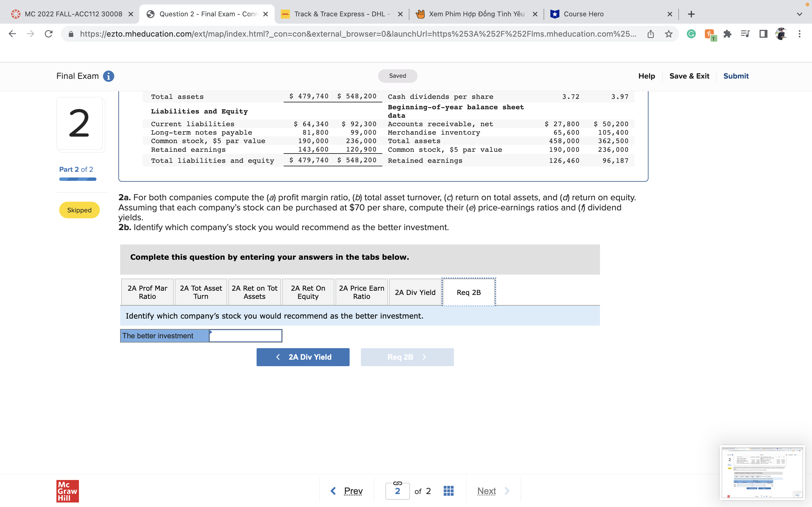This screenshot has height=507, width=812.
Task: Open the question grid navigator icon
Action: (x=448, y=491)
